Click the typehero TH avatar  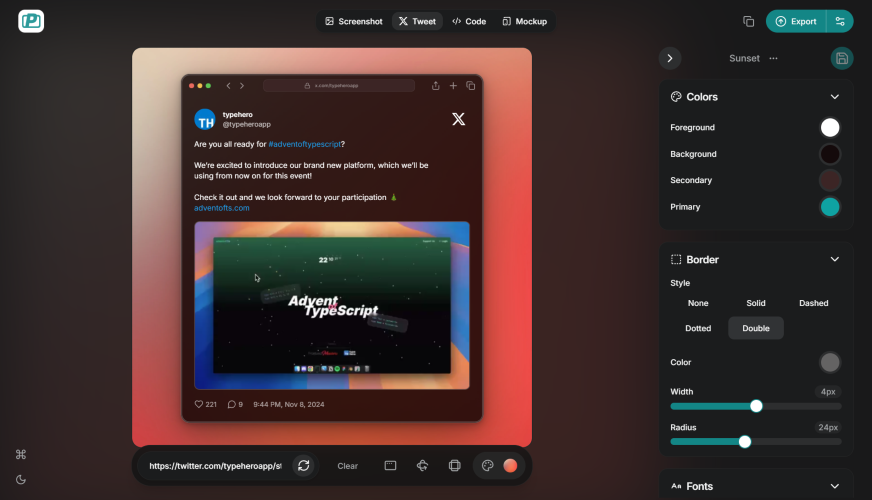[x=205, y=120]
